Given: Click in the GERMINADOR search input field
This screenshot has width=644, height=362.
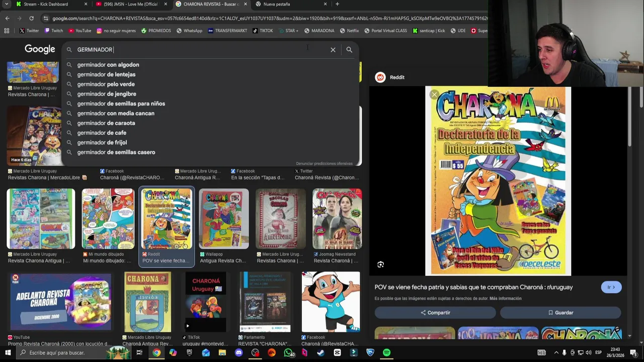Looking at the screenshot, I should coord(201,50).
